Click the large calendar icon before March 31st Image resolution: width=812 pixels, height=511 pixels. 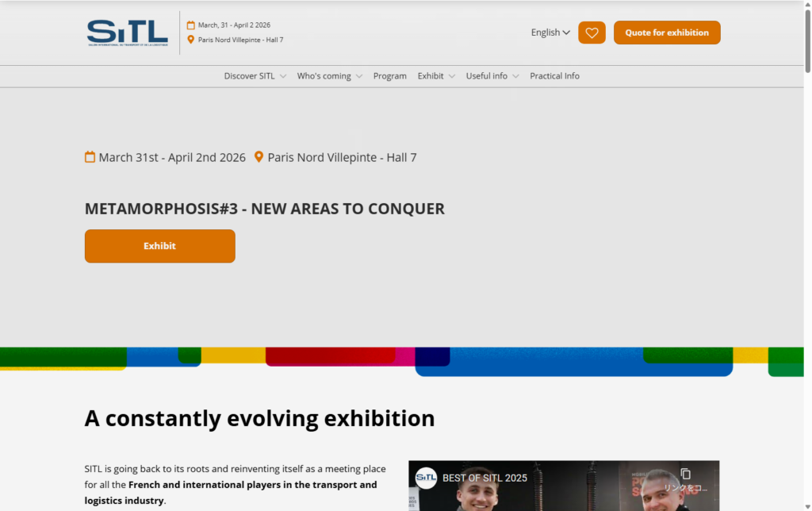90,157
